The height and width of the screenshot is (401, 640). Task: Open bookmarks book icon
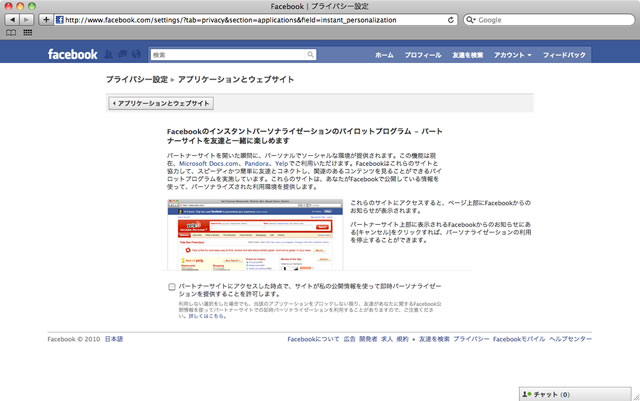(11, 33)
